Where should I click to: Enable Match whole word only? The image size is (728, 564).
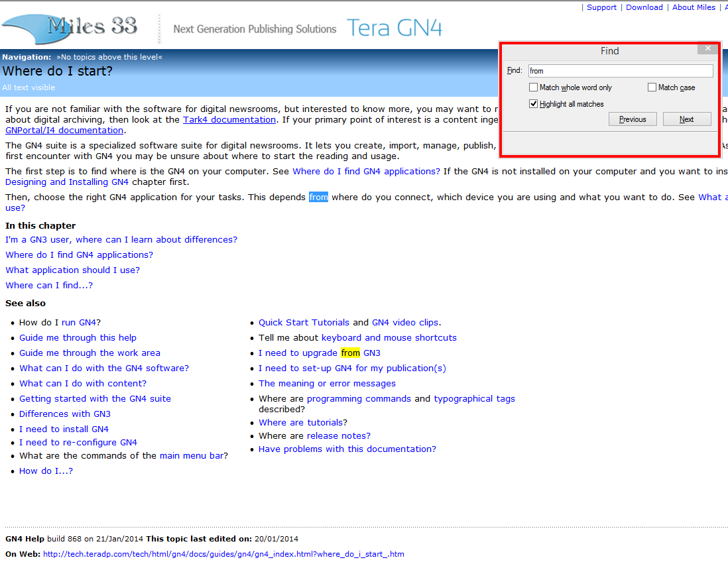click(x=534, y=87)
